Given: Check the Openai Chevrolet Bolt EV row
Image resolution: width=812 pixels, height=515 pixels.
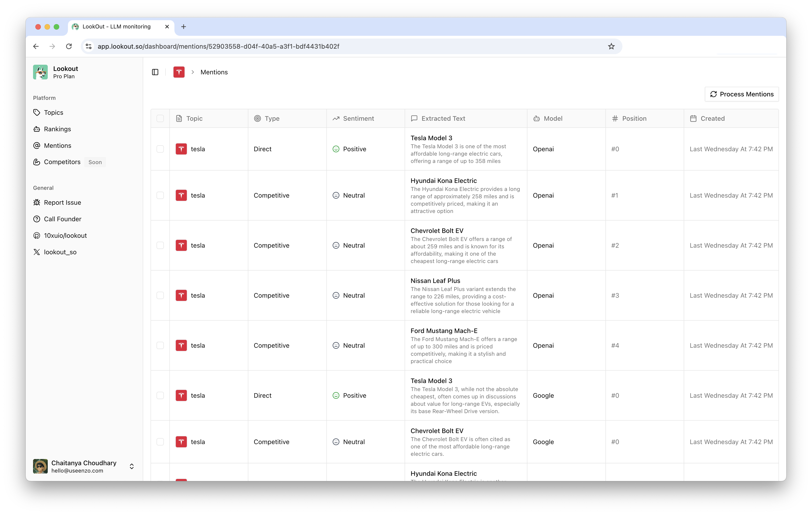Looking at the screenshot, I should [160, 246].
